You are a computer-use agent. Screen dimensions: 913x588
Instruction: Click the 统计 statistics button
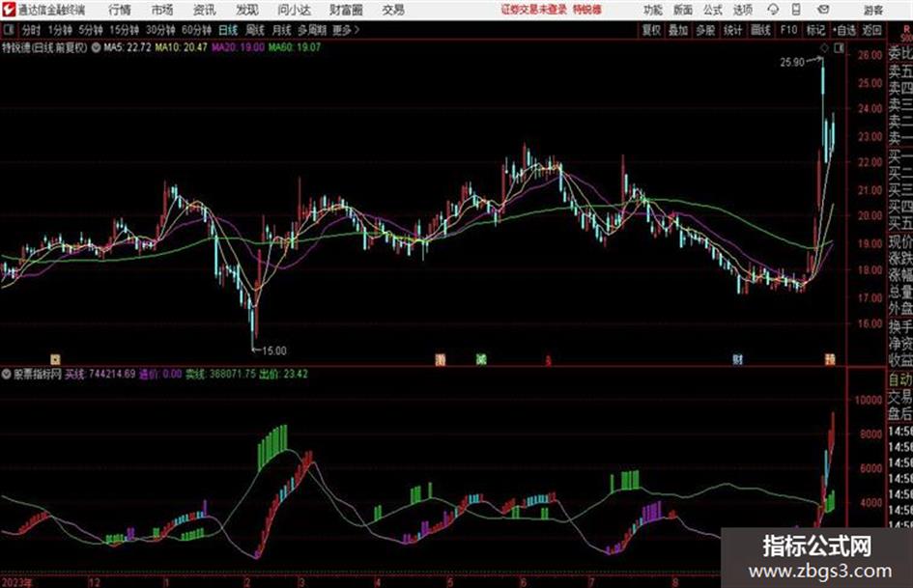coord(732,30)
